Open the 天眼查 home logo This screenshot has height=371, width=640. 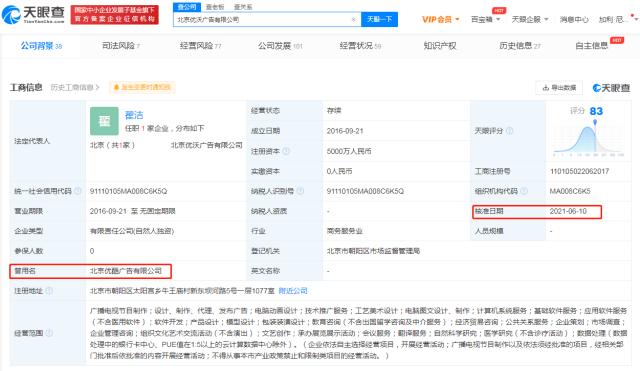[x=33, y=14]
